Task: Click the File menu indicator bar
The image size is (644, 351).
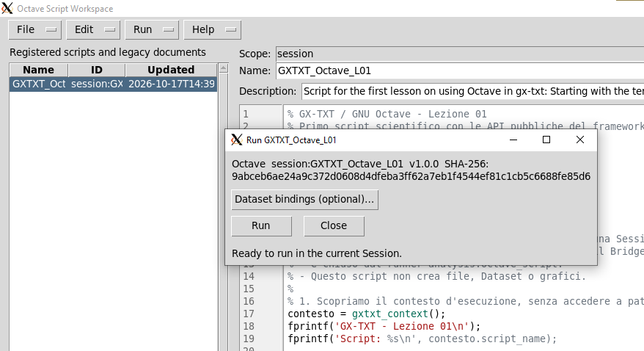Action: [51, 29]
